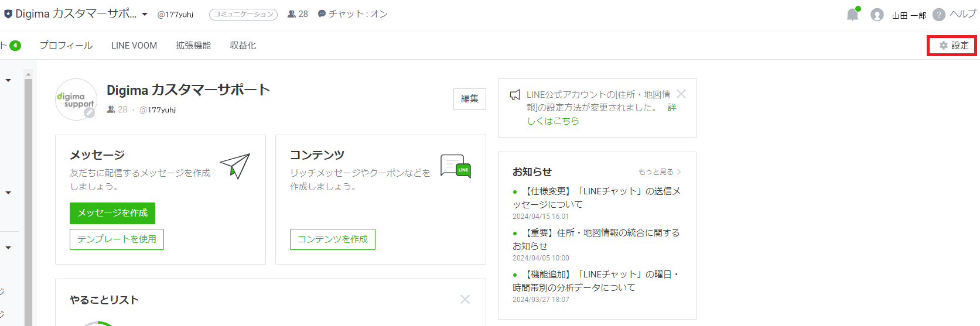The image size is (980, 326).
Task: Click the コミュニケーション badge
Action: tap(243, 15)
